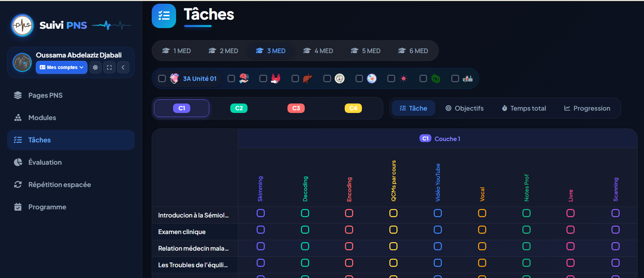Check Skimming for Examen clinique
644x278 pixels.
[x=261, y=230]
